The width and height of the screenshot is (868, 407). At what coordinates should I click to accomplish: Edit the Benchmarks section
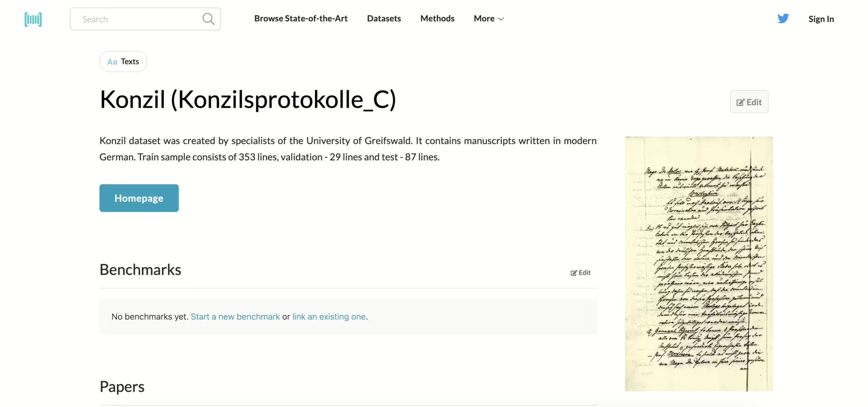pyautogui.click(x=581, y=272)
